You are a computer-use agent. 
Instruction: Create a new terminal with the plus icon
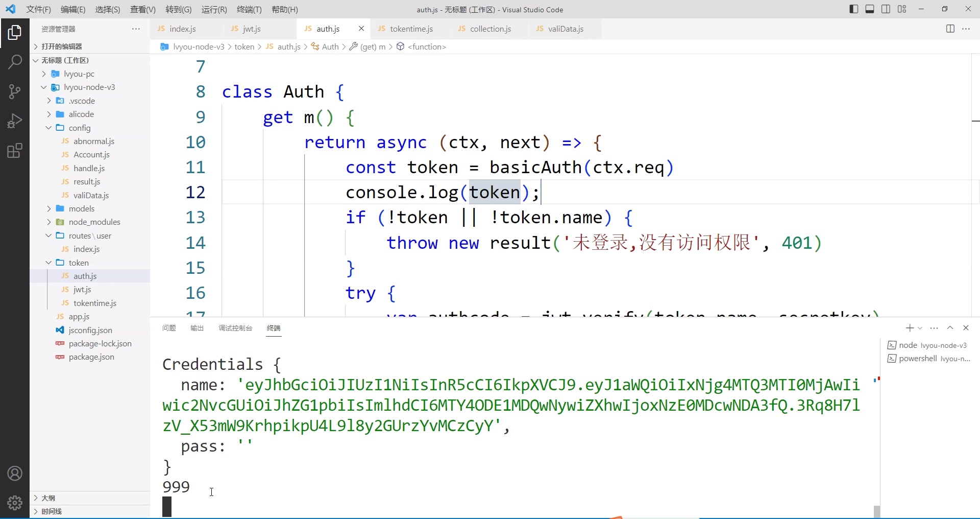[909, 327]
